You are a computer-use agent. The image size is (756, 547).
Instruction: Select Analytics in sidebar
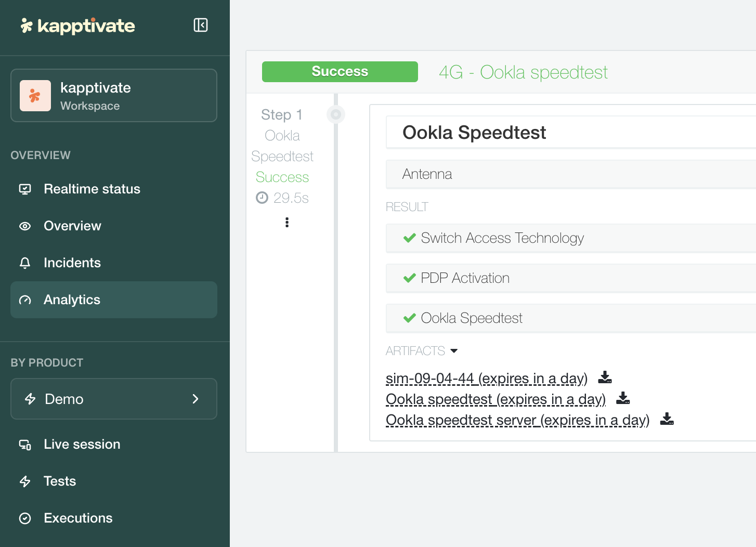(x=114, y=299)
